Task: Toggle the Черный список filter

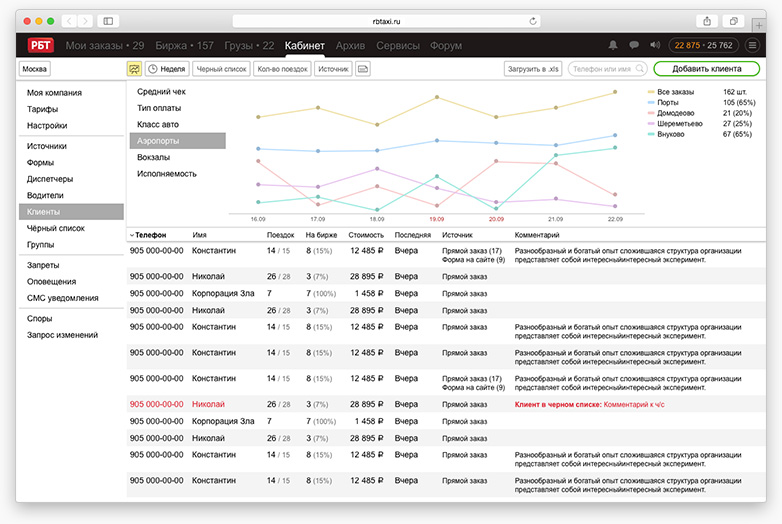Action: pos(221,69)
